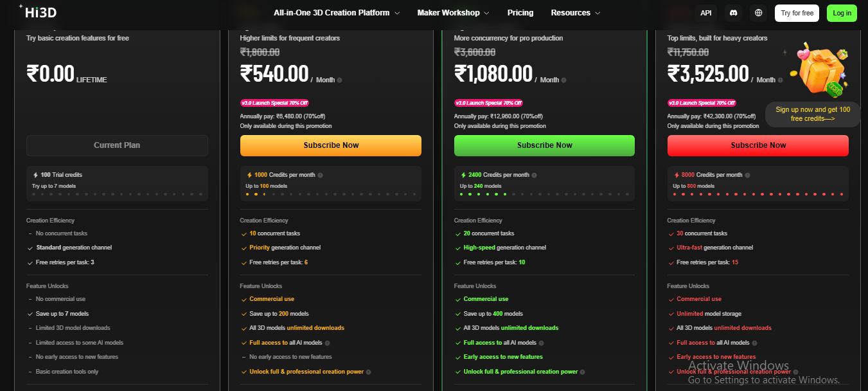This screenshot has height=391, width=868.
Task: Click the red Subscribe Now button
Action: coord(758,145)
